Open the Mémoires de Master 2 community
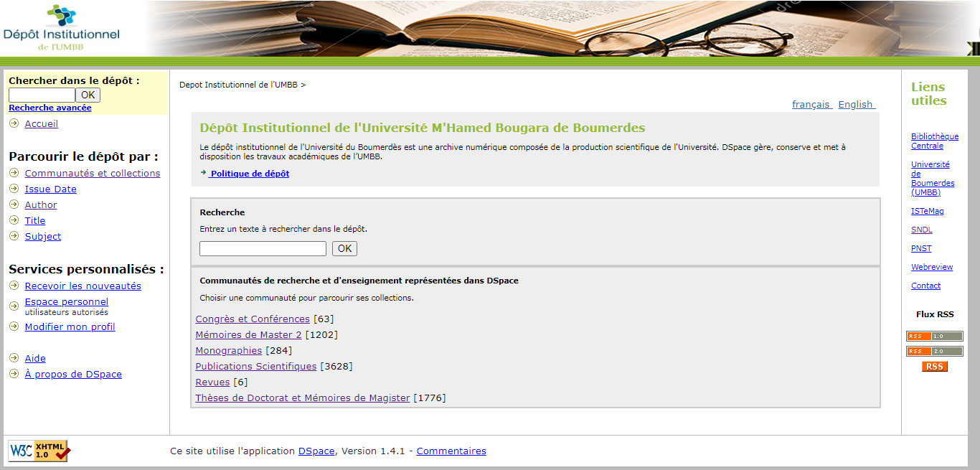The height and width of the screenshot is (470, 980). tap(249, 334)
